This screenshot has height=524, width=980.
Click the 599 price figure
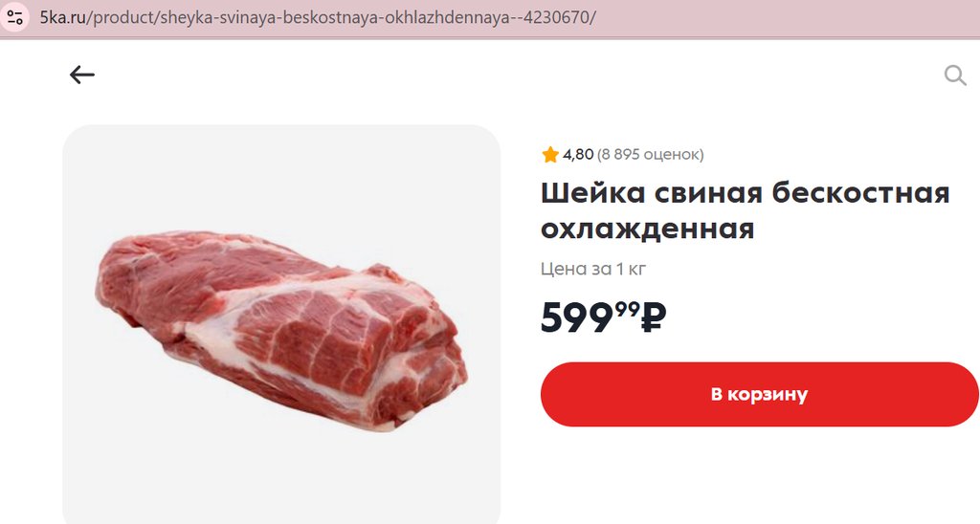click(577, 317)
